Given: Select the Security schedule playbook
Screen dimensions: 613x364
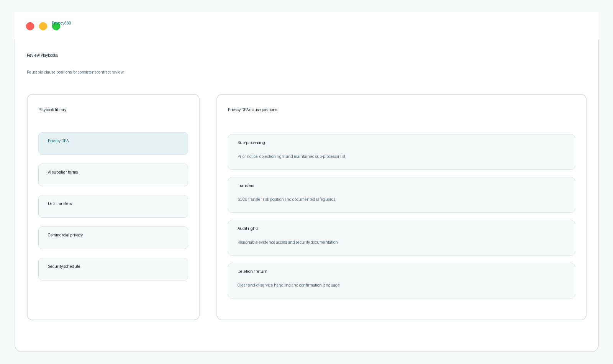Looking at the screenshot, I should coord(113,269).
